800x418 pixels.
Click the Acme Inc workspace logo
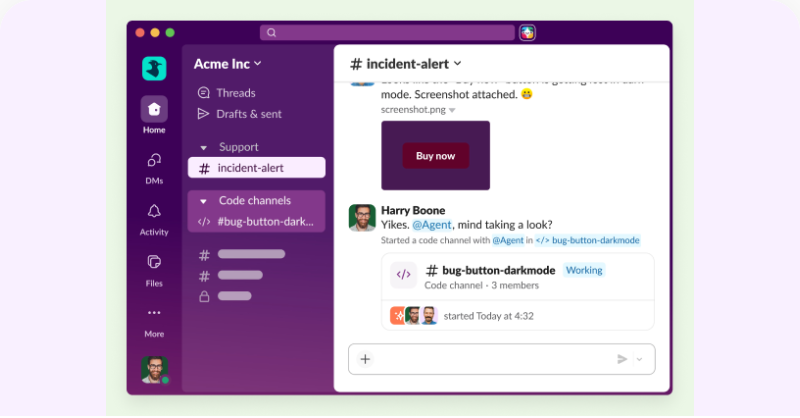[154, 68]
